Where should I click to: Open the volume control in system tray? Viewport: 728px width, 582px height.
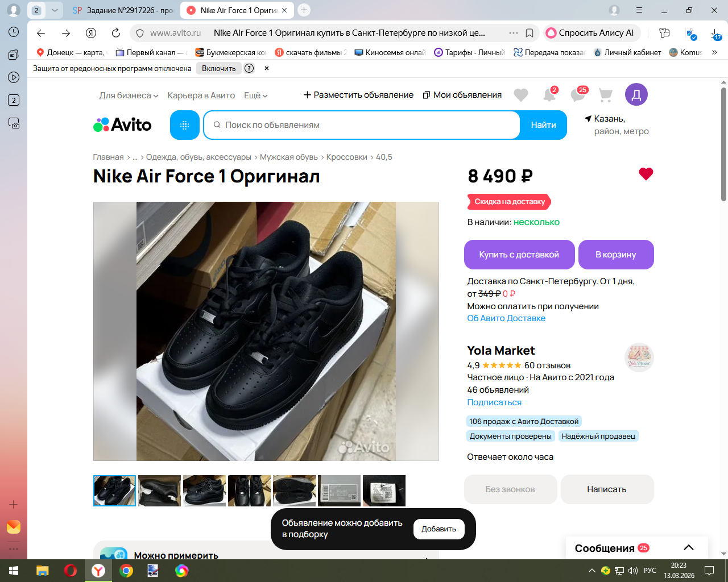(x=633, y=571)
